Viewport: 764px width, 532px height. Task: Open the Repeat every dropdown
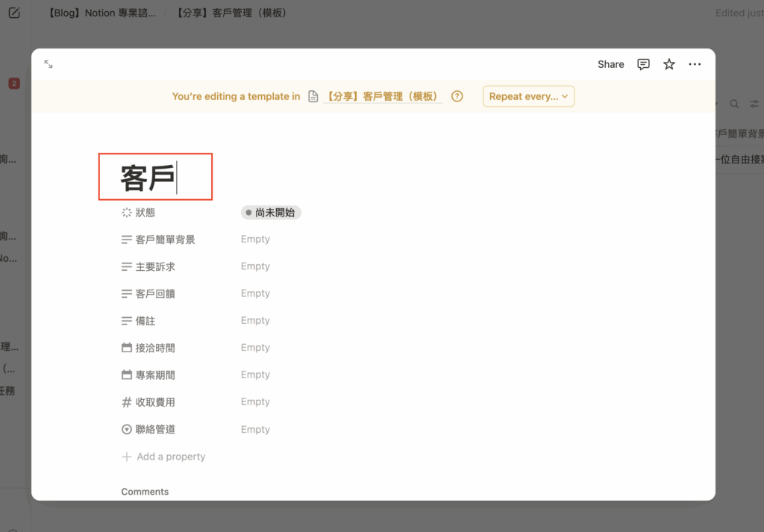pos(528,96)
